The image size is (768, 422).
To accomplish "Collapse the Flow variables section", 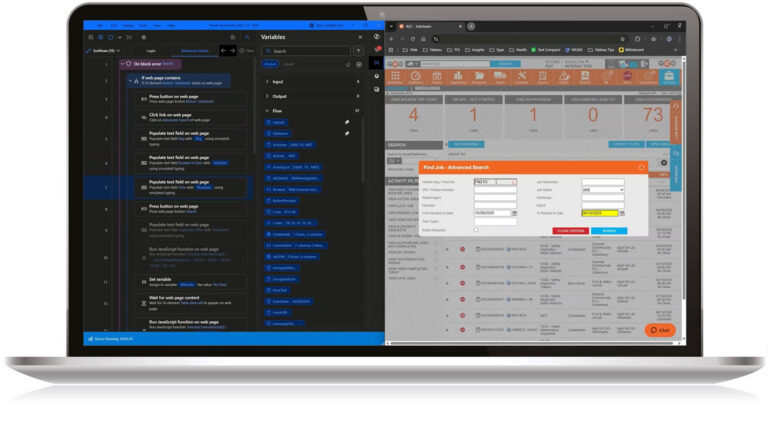I will click(267, 110).
